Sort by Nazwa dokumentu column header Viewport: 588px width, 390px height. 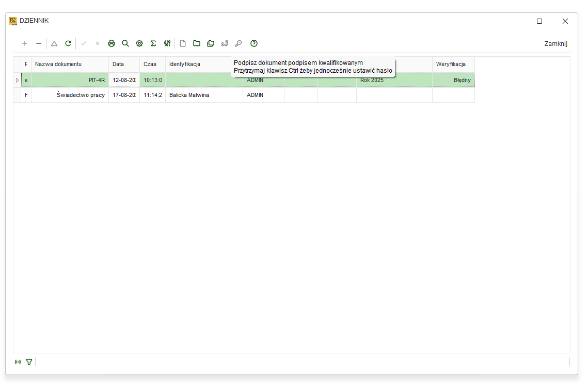click(70, 64)
